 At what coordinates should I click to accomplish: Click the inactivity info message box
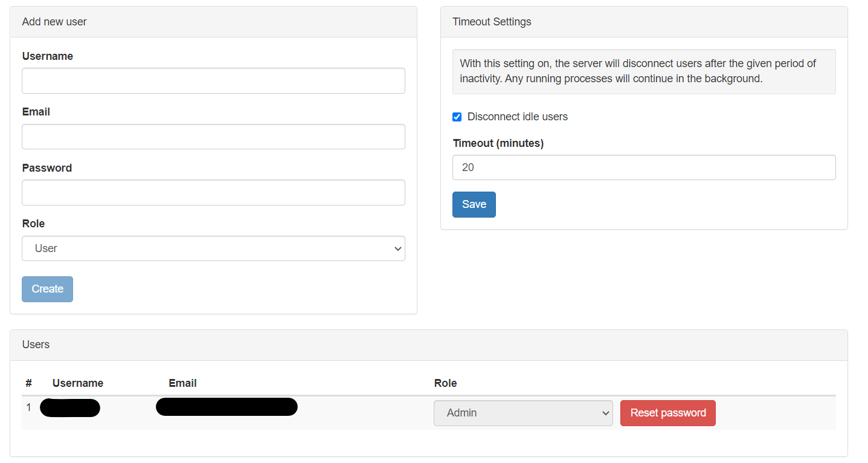coord(644,71)
